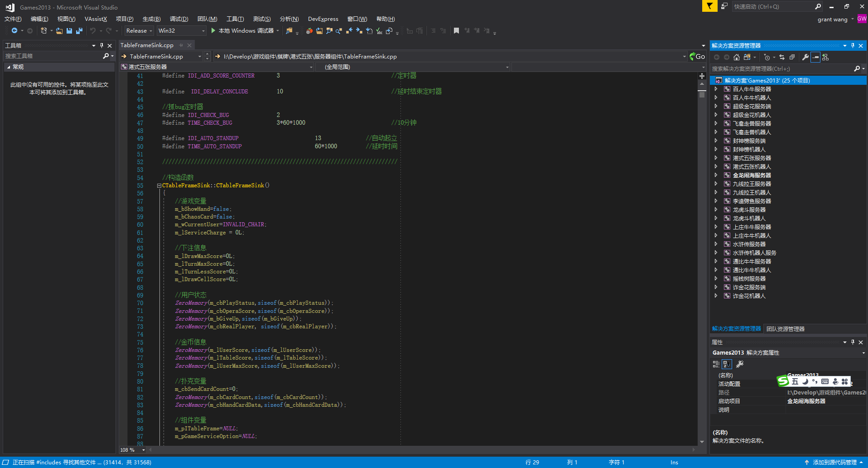Expand the 港式五张服务器 project node
The width and height of the screenshot is (868, 468).
point(716,158)
